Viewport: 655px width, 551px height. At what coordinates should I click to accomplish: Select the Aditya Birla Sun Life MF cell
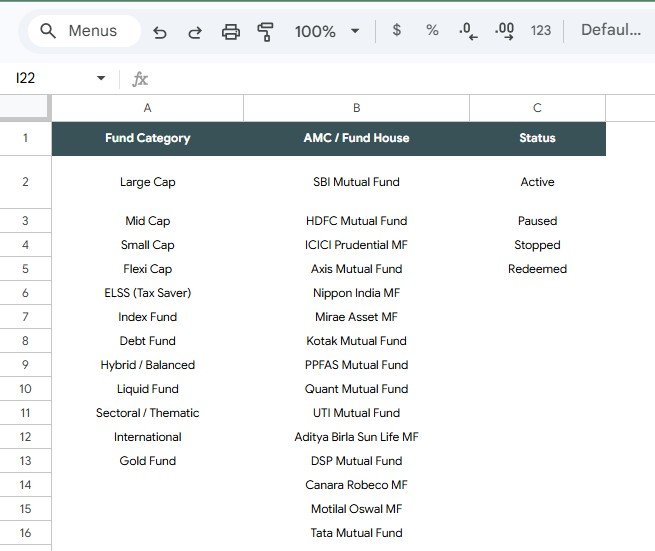click(356, 437)
